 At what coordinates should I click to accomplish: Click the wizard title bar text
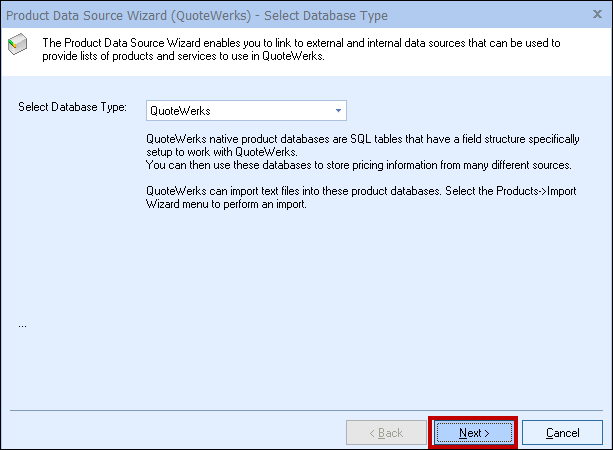(197, 16)
